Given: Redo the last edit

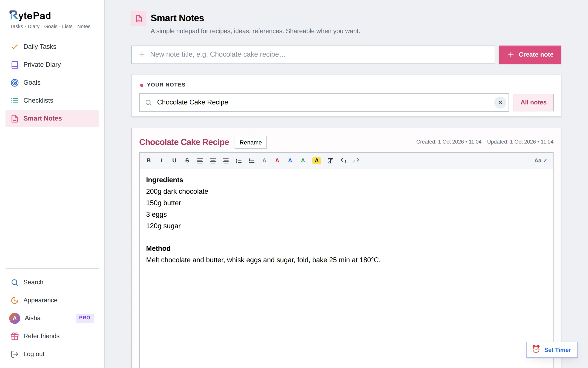Looking at the screenshot, I should pyautogui.click(x=356, y=161).
